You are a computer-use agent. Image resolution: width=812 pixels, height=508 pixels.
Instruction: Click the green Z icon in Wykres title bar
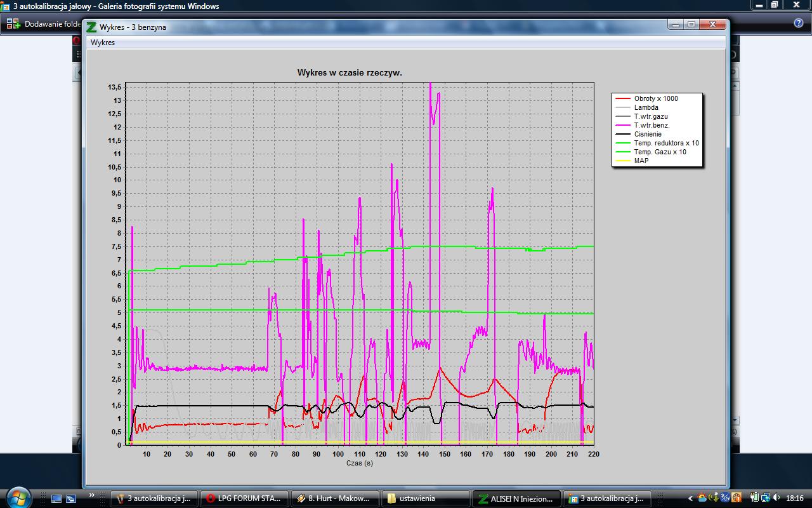click(x=92, y=27)
